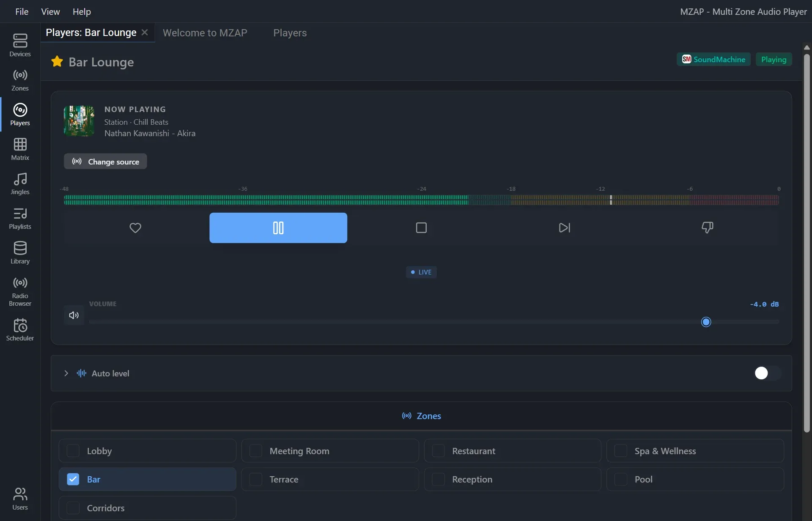The height and width of the screenshot is (521, 812).
Task: Click the volume slider handle
Action: (x=706, y=322)
